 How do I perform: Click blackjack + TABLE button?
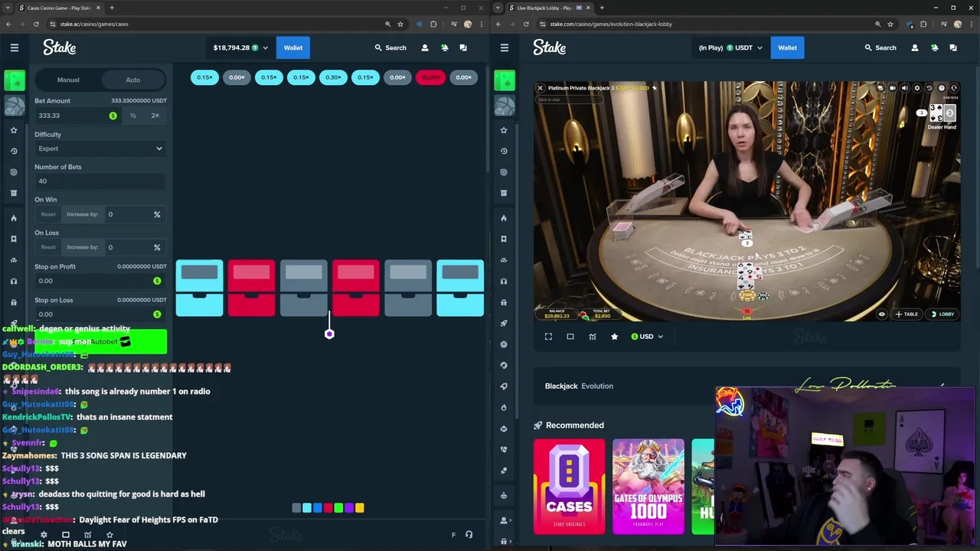906,314
